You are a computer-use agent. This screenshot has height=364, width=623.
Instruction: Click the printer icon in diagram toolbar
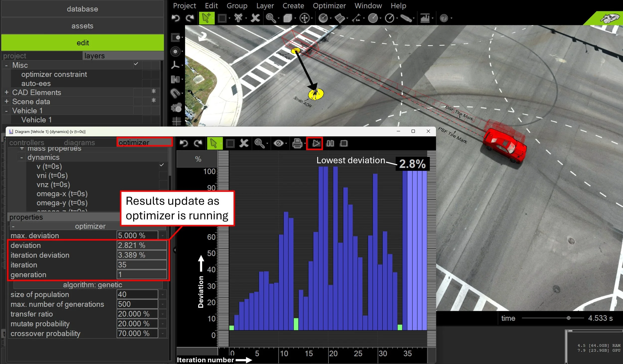click(x=297, y=143)
